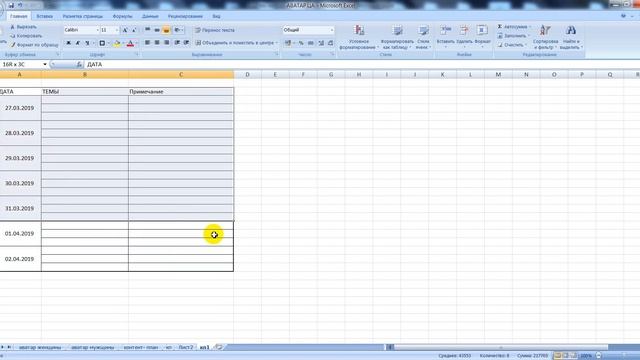This screenshot has width=640, height=360.
Task: Toggle bold formatting in font group
Action: point(69,43)
